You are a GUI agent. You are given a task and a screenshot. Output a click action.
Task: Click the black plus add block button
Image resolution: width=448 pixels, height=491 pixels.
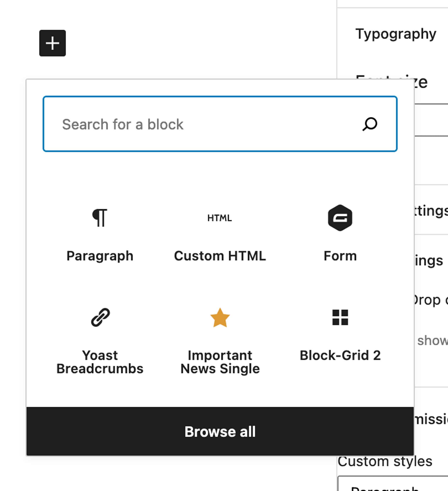pos(52,43)
